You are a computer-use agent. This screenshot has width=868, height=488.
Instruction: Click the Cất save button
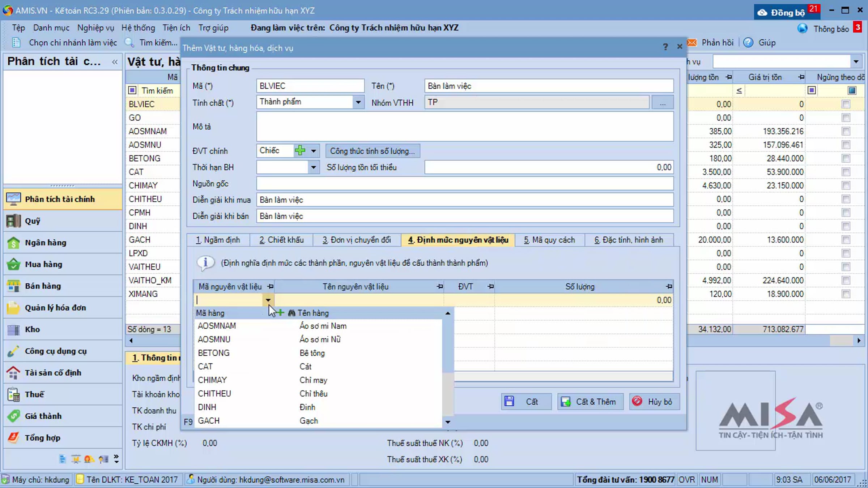coord(526,402)
